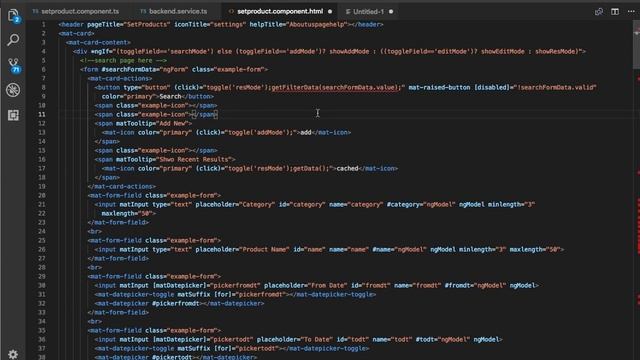Click the 'search page here' comment
The image size is (640, 360).
coord(123,60)
